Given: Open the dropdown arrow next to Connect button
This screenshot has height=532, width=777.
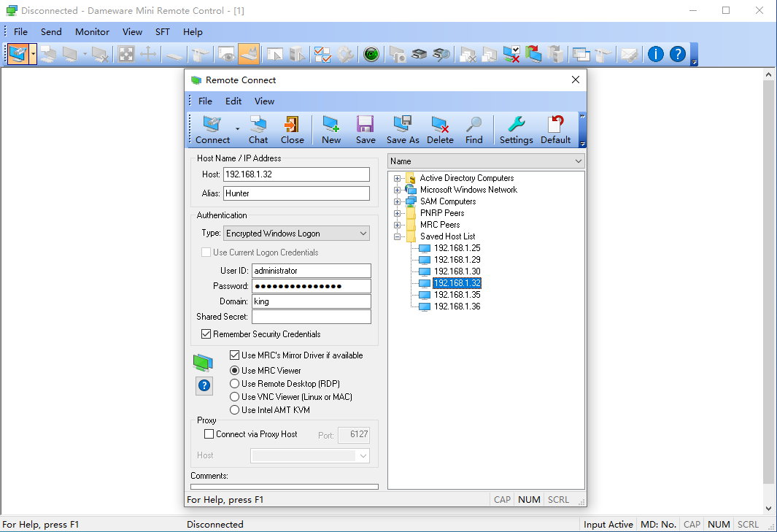Looking at the screenshot, I should pyautogui.click(x=237, y=130).
